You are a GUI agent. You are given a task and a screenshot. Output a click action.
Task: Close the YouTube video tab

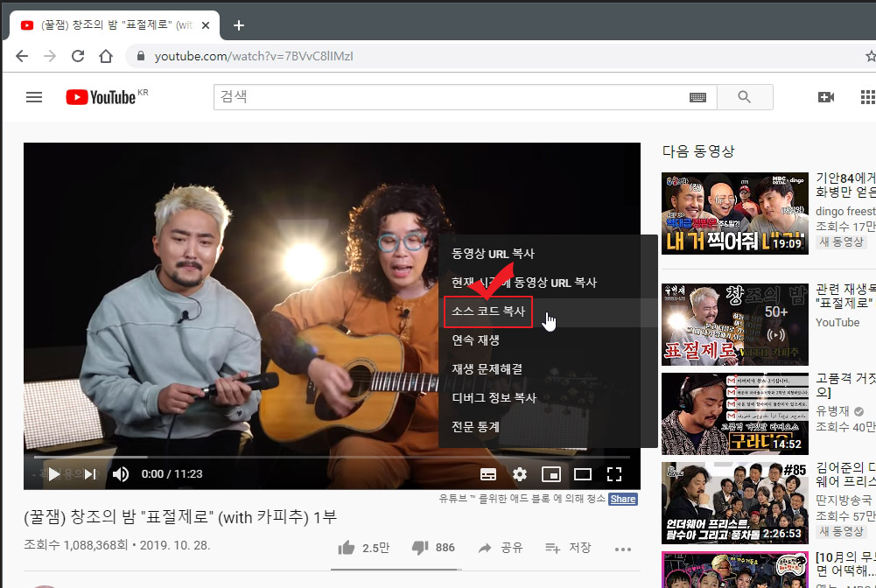[206, 25]
